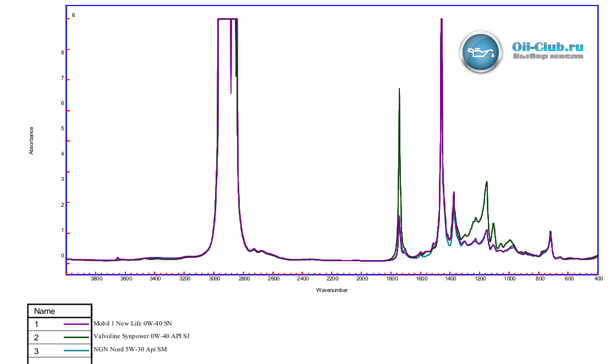Click the 600 wavenumber tick label
Screen dimensions: 616x364
569,279
